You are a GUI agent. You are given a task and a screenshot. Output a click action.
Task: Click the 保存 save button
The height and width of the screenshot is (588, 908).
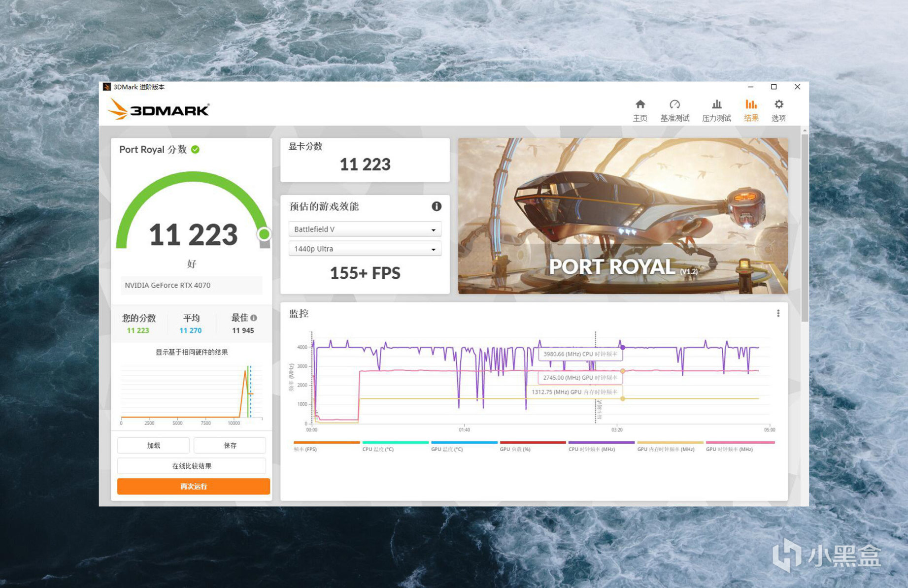point(230,445)
